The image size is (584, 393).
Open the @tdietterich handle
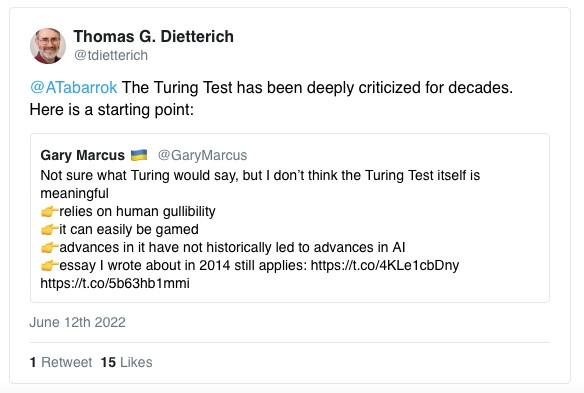click(x=111, y=55)
